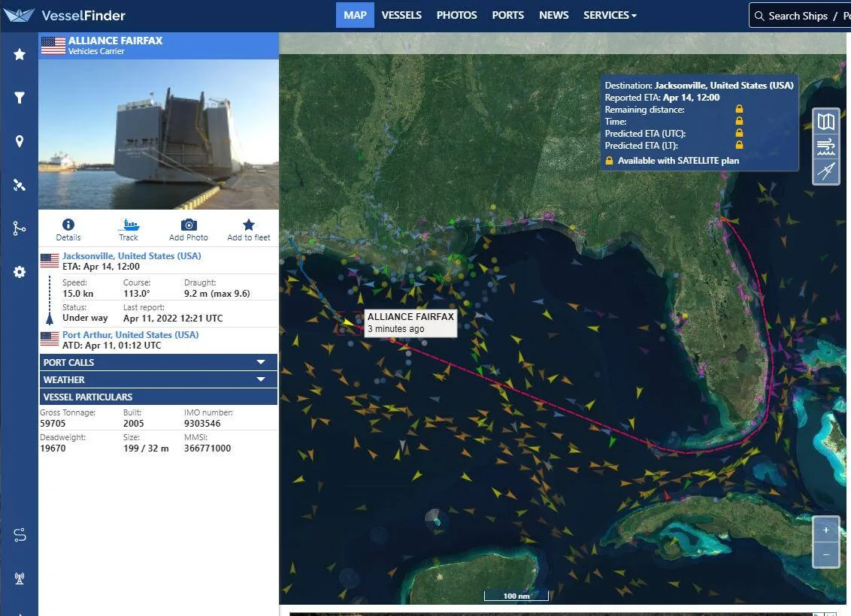This screenshot has height=616, width=851.
Task: Open the PHOTOS tab
Action: click(457, 15)
